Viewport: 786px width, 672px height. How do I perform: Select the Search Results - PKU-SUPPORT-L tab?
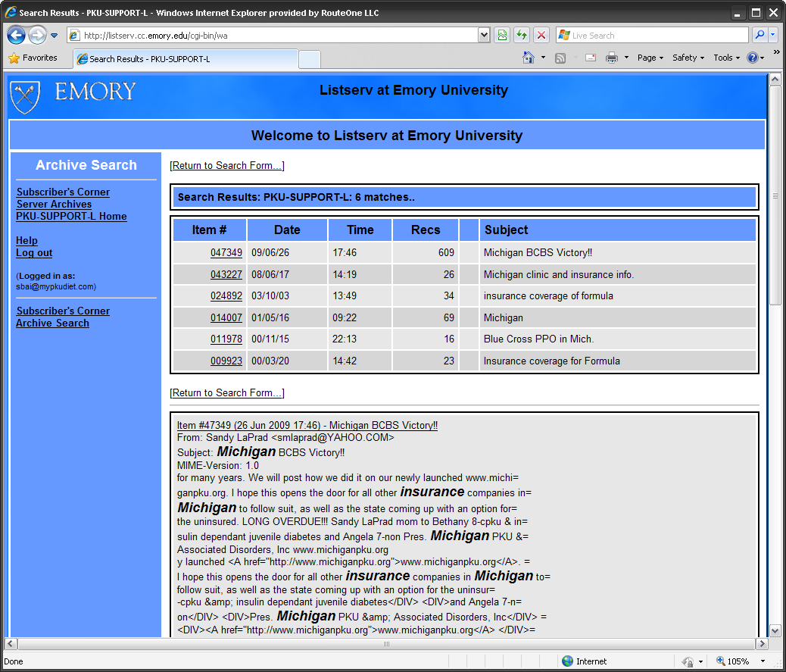186,58
